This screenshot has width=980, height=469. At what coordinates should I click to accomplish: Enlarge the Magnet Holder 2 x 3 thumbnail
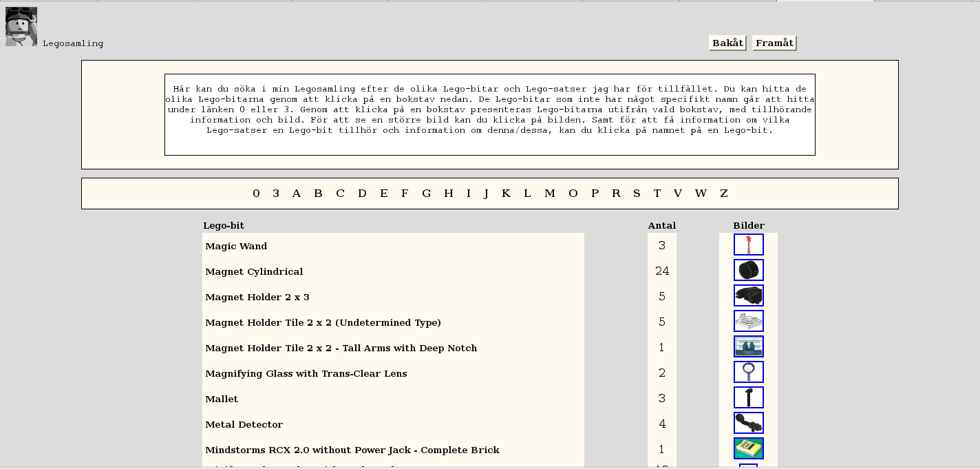(x=749, y=295)
